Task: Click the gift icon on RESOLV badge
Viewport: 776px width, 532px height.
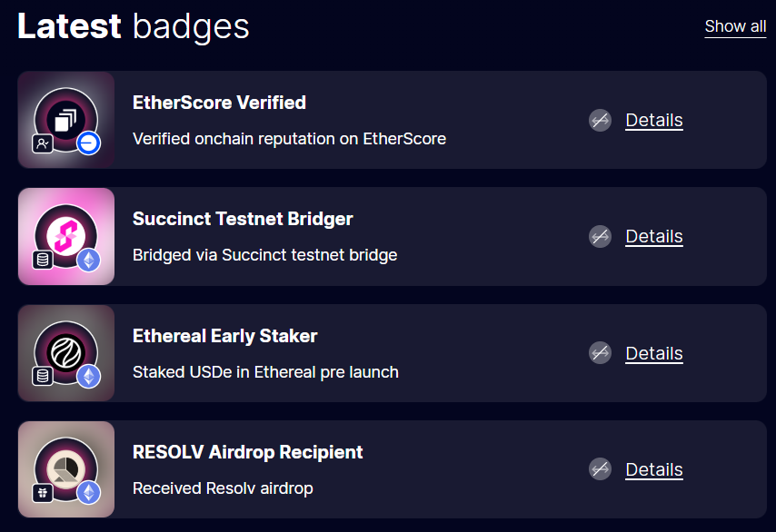Action: pyautogui.click(x=43, y=493)
